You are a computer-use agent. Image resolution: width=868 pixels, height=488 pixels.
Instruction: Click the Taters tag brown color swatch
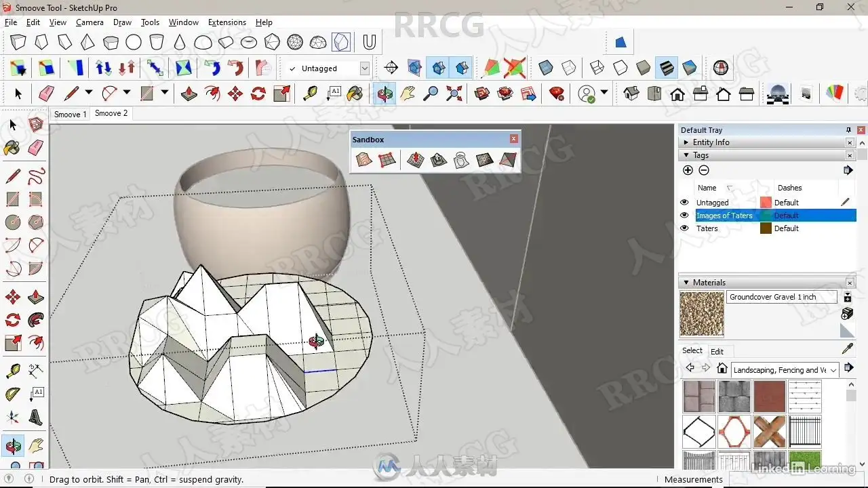766,228
